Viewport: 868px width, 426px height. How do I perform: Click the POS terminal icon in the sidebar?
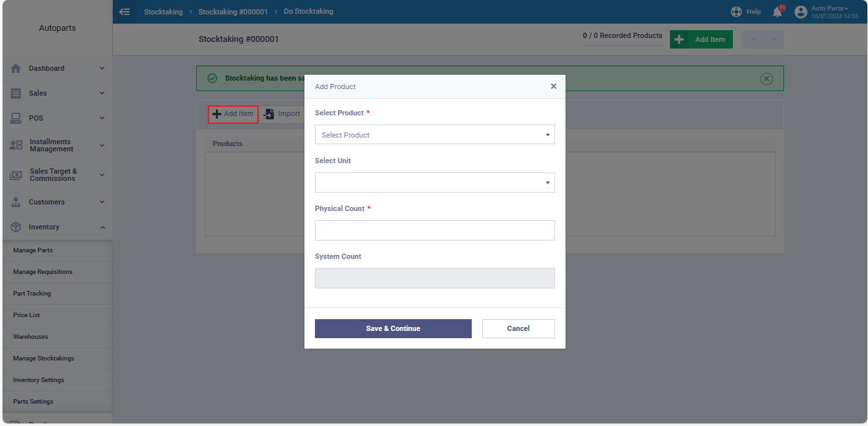click(16, 118)
